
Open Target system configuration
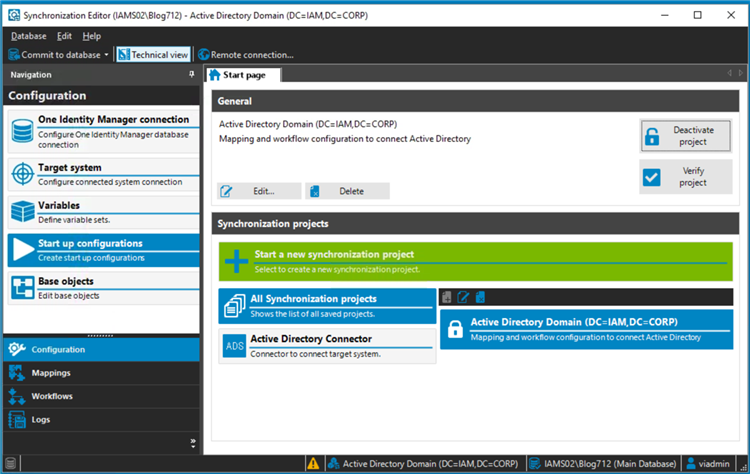coord(103,175)
